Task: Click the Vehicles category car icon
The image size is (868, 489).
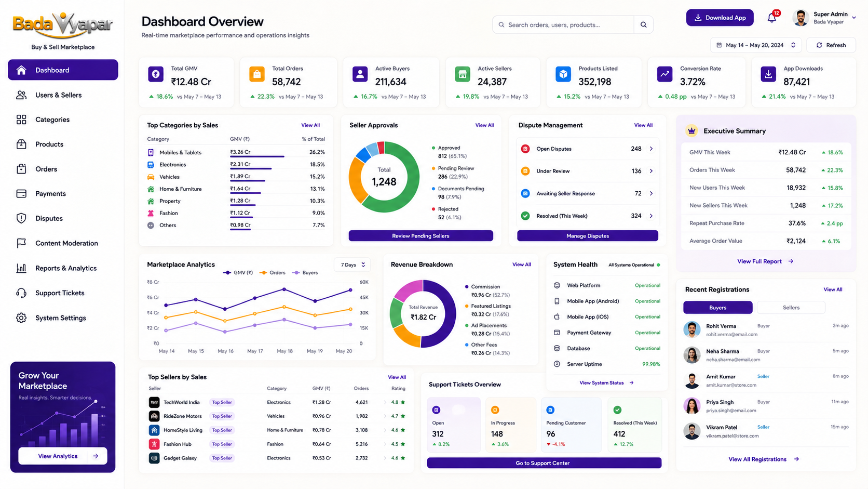Action: coord(151,177)
